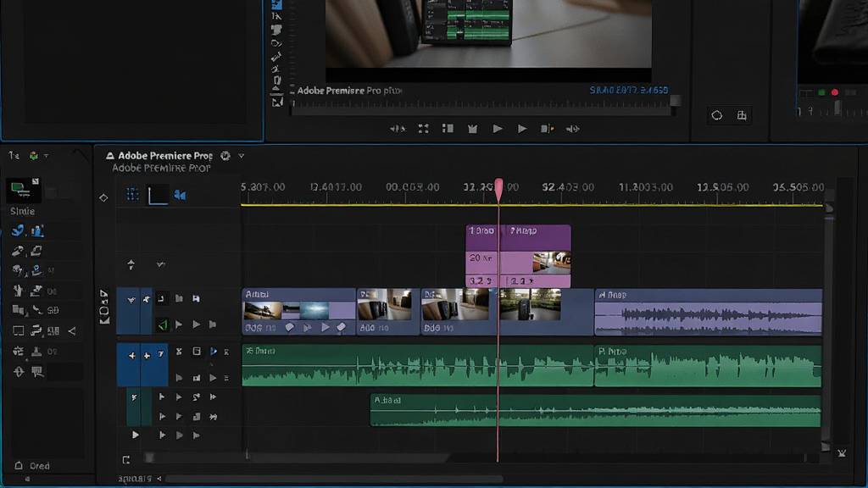Click the up-down arrows icon above the video track header

131,264
